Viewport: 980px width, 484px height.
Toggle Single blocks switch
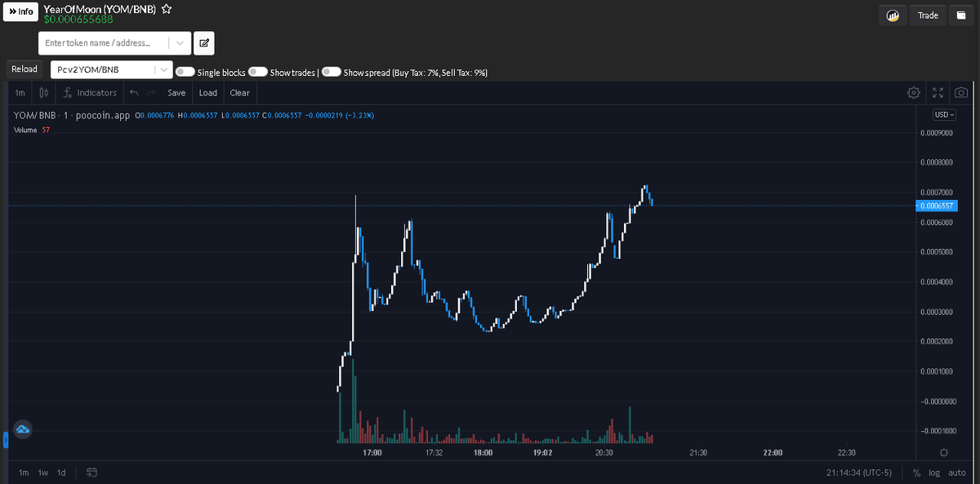coord(185,73)
